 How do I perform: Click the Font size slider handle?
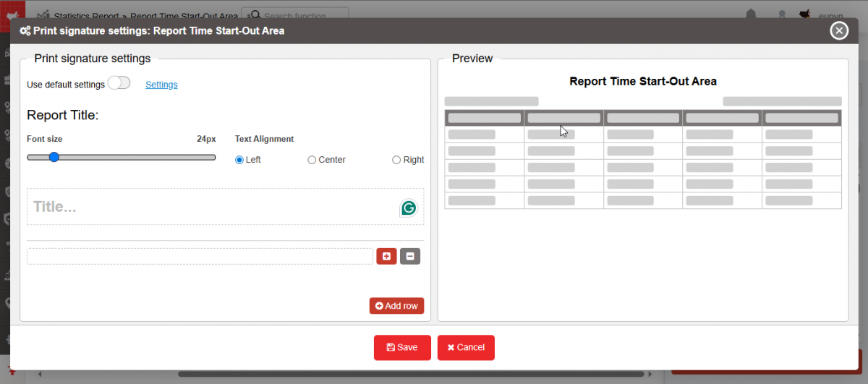(x=54, y=157)
